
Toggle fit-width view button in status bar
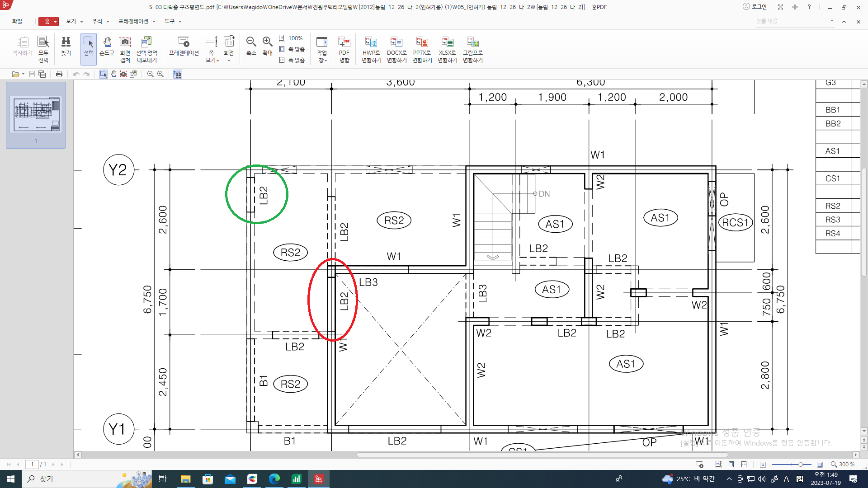click(x=744, y=465)
